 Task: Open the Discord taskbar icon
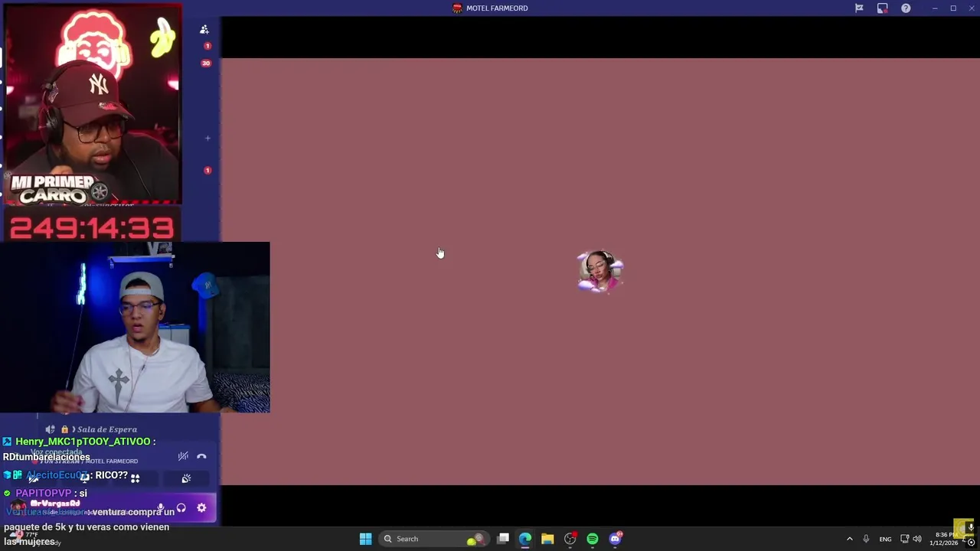(615, 539)
